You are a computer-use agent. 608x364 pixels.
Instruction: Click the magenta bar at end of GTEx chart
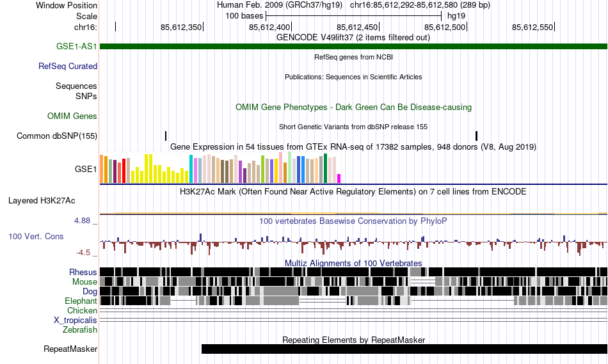(x=339, y=178)
